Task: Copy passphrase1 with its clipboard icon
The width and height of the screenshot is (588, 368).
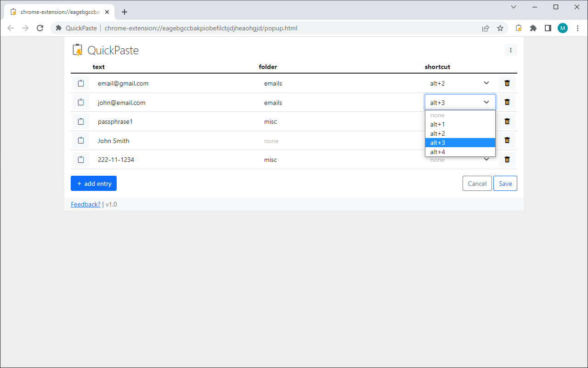Action: pos(81,121)
